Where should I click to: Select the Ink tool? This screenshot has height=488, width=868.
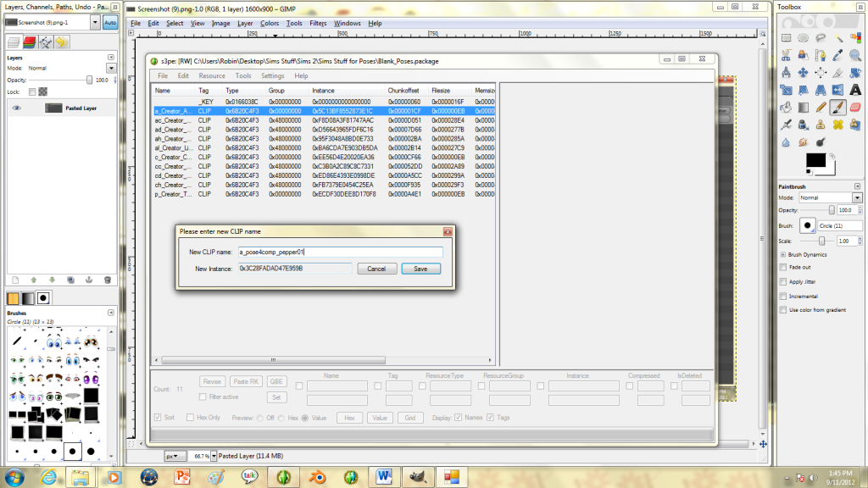[804, 125]
